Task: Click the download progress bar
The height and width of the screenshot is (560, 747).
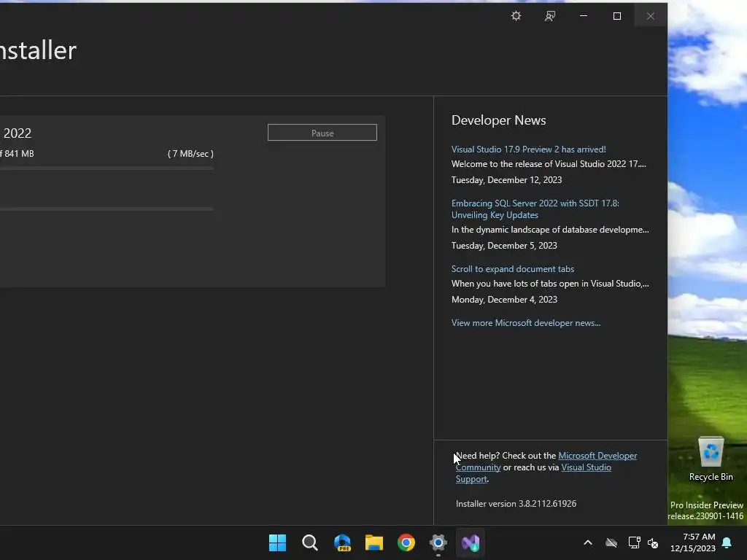Action: tap(107, 168)
